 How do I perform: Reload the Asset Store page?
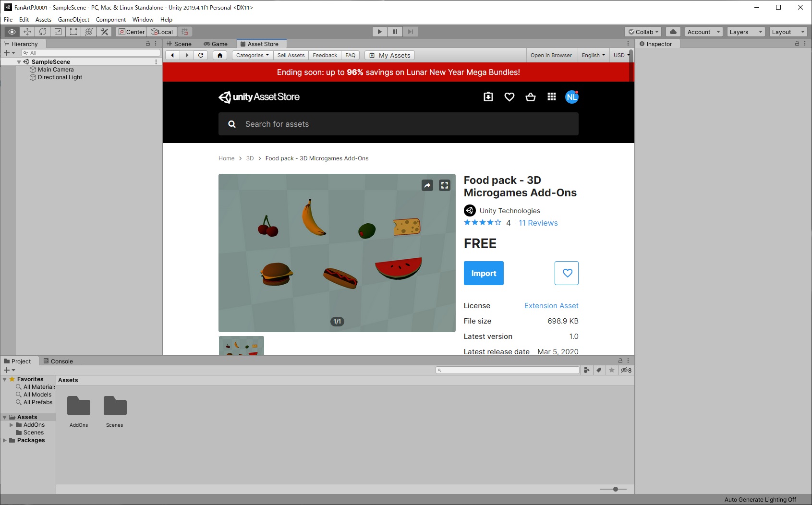(x=201, y=55)
